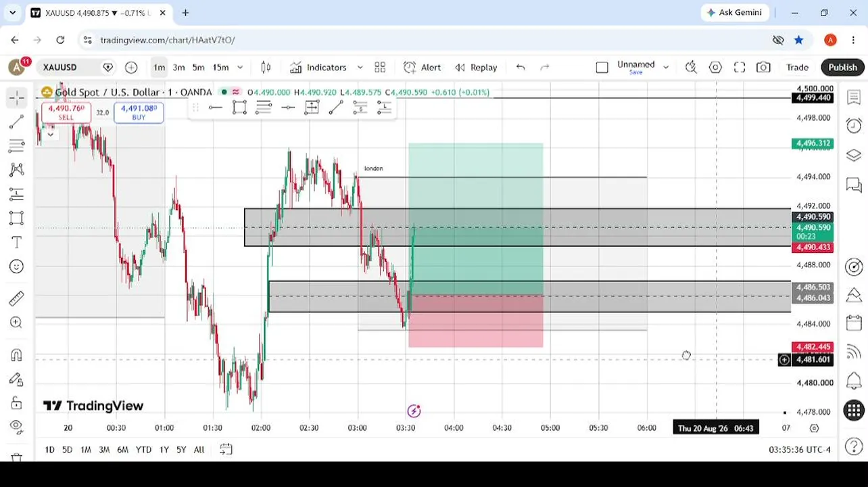This screenshot has height=487, width=868.
Task: Select the horizontal line favorite tool
Action: 215,108
